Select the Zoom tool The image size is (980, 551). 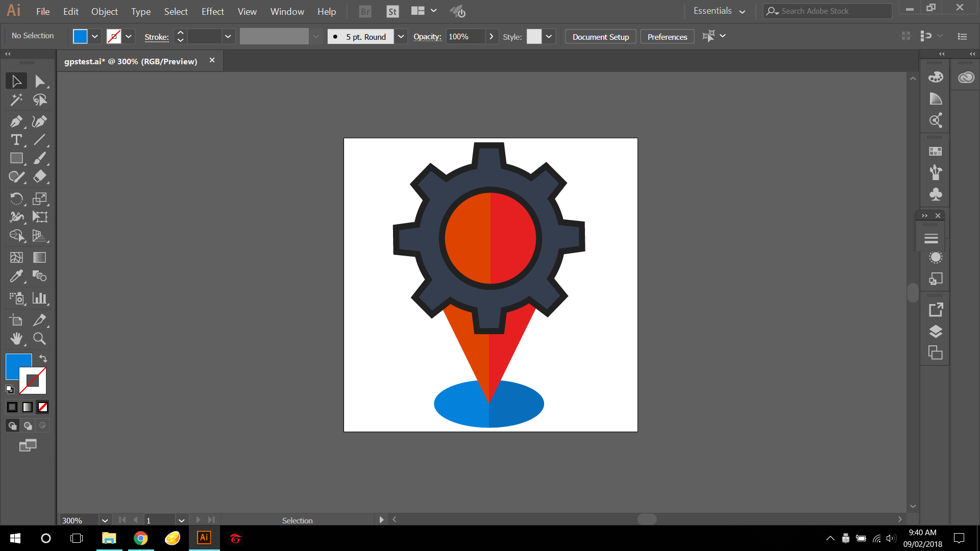pos(39,339)
